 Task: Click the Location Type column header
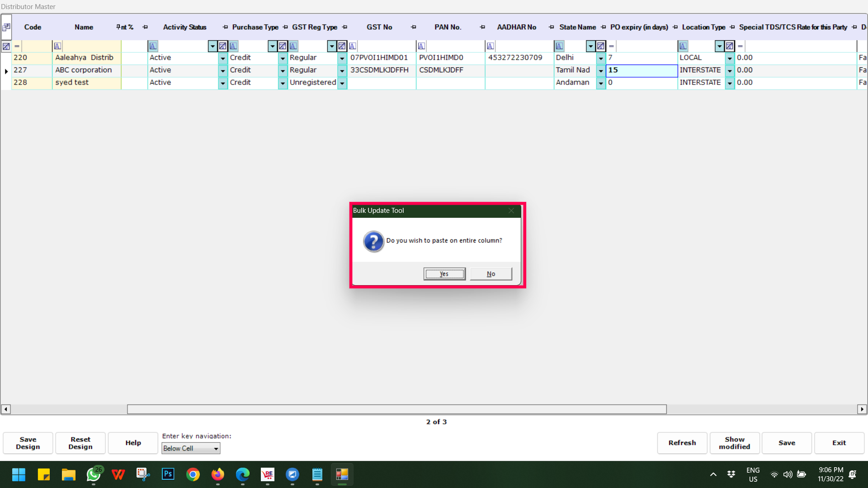pos(703,27)
